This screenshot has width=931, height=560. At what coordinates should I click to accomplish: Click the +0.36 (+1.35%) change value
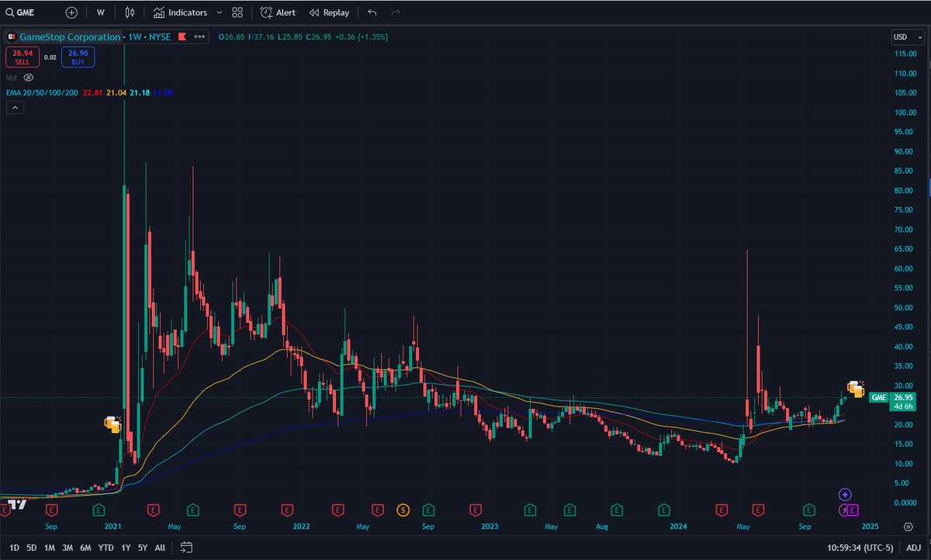tap(360, 36)
